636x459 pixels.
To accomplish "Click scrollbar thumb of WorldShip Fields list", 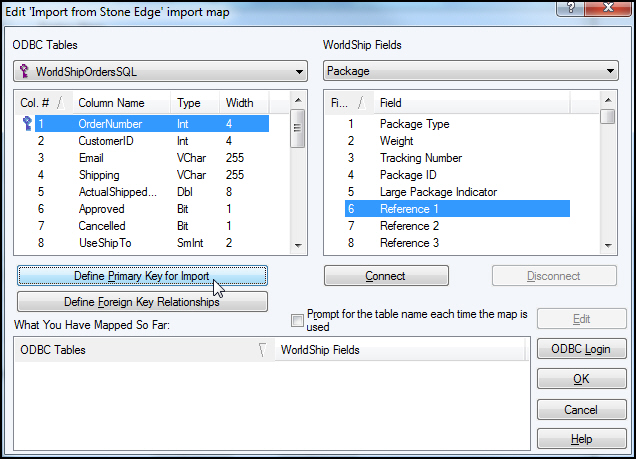I will [x=608, y=116].
